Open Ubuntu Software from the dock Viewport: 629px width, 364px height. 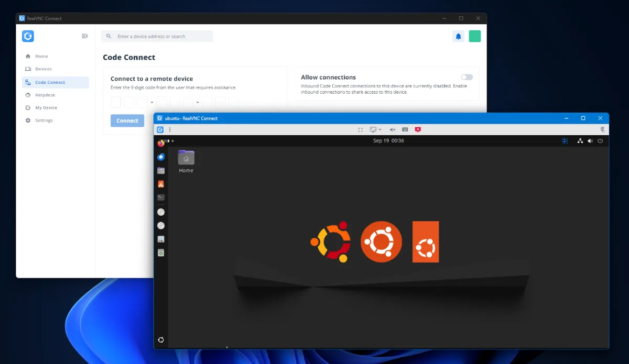pos(161,184)
